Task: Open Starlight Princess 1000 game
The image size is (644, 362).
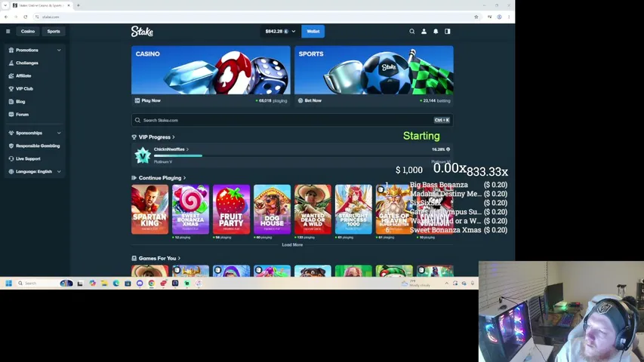Action: [353, 210]
